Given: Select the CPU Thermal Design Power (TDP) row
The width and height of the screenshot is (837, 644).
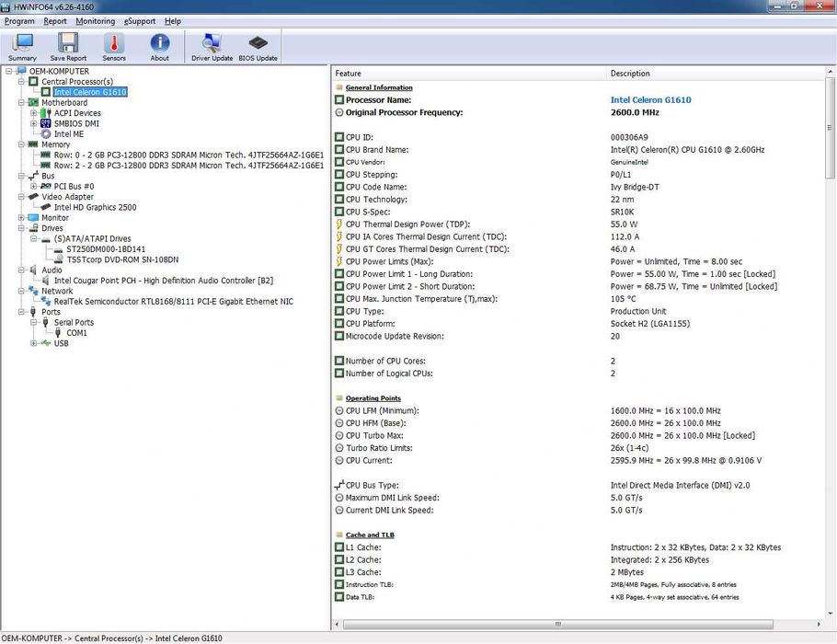Looking at the screenshot, I should click(x=579, y=224).
